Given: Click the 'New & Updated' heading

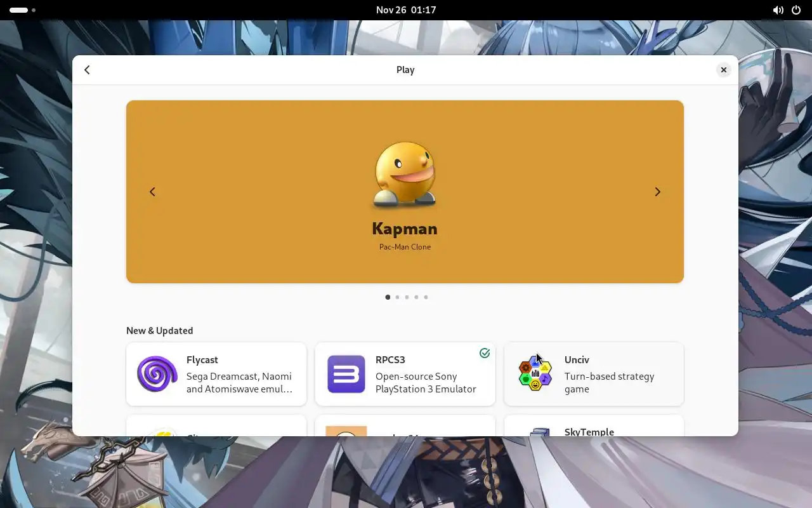Looking at the screenshot, I should pyautogui.click(x=160, y=331).
